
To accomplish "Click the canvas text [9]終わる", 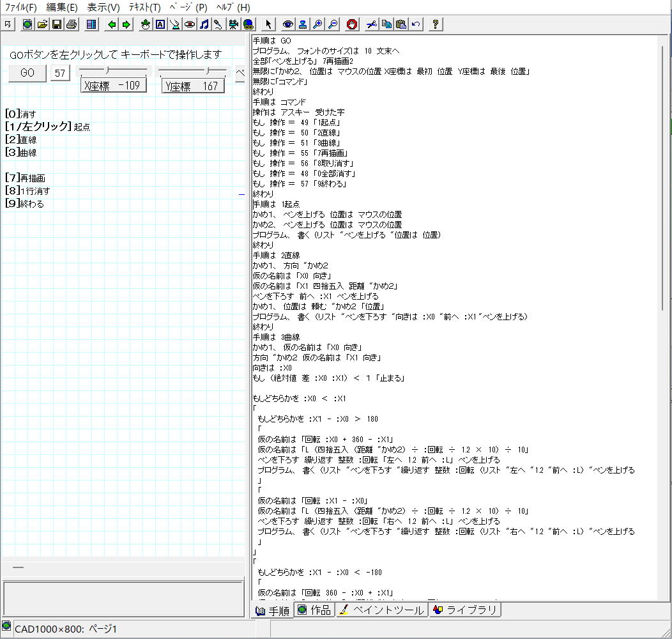I will (24, 204).
